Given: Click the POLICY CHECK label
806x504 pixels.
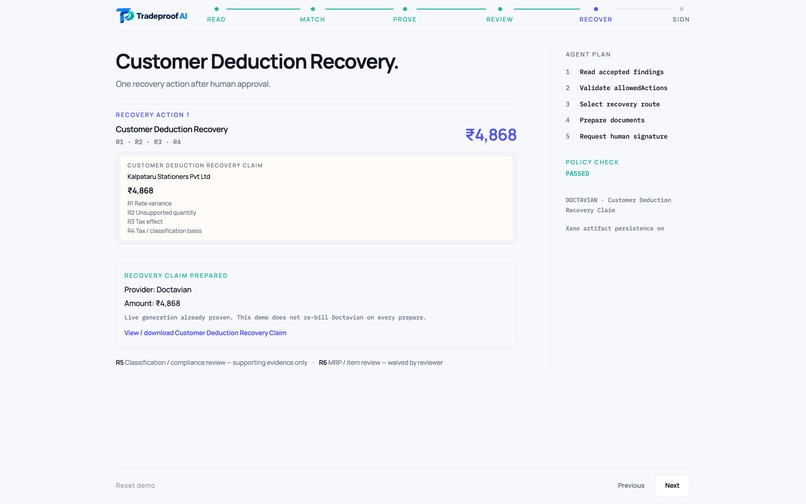Looking at the screenshot, I should (592, 162).
